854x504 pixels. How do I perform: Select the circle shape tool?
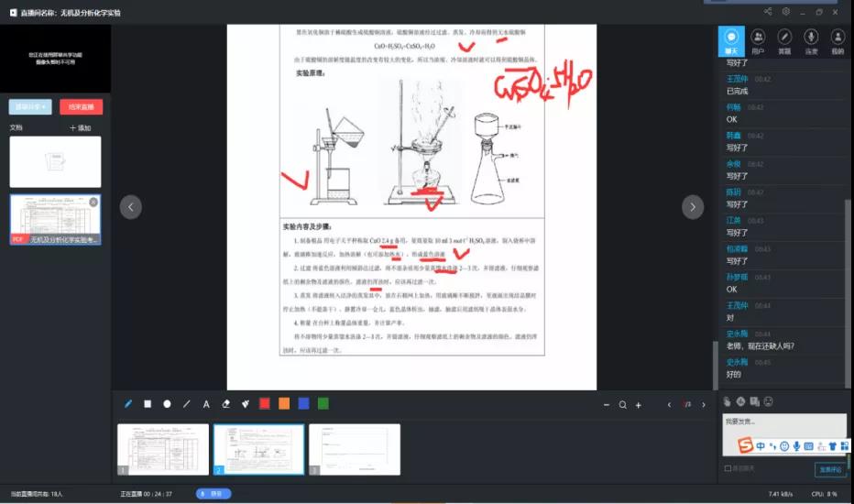point(167,404)
